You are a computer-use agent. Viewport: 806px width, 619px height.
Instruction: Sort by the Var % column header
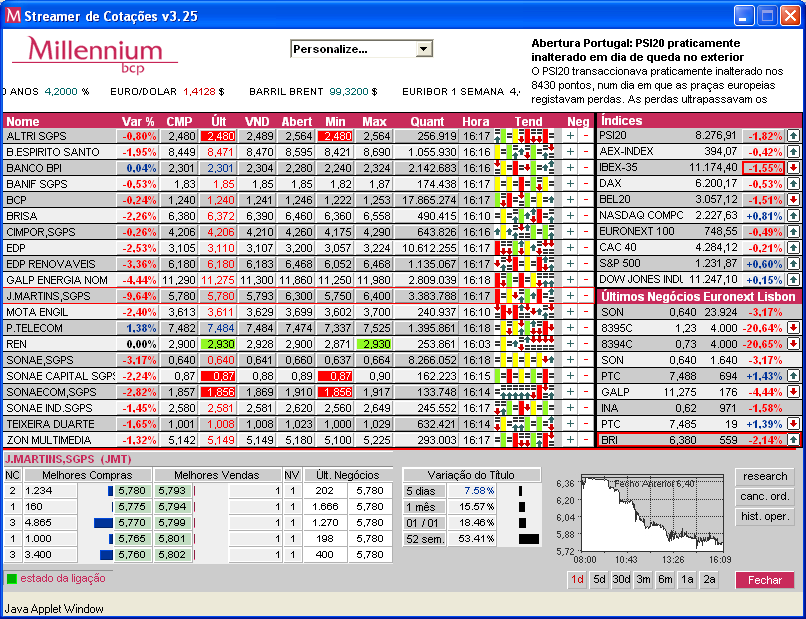[x=138, y=122]
